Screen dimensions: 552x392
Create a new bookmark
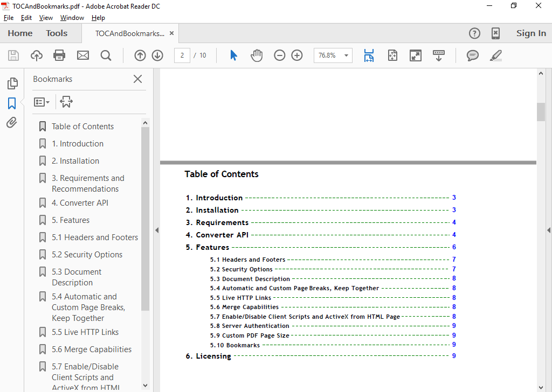coord(66,102)
